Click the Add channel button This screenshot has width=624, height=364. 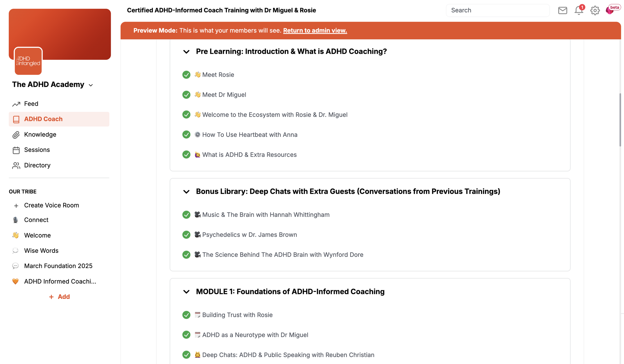(x=59, y=297)
